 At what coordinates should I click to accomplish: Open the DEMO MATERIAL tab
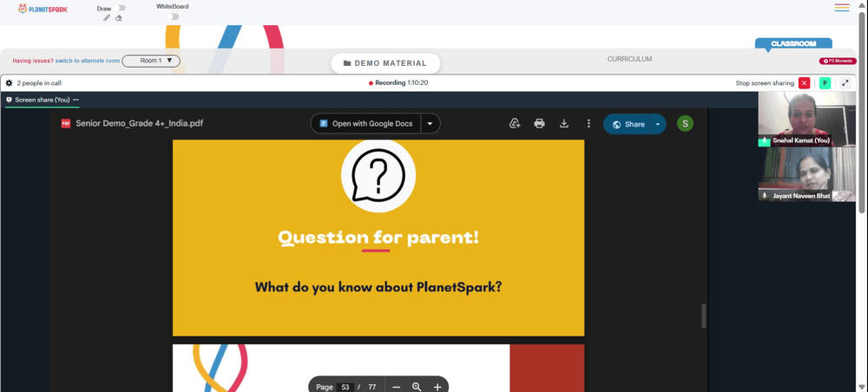[385, 63]
